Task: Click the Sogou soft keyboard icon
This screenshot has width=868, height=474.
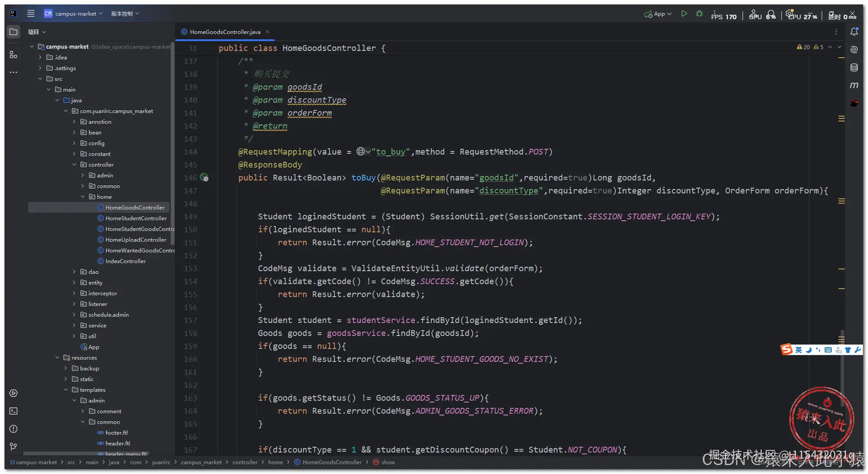Action: pos(828,350)
